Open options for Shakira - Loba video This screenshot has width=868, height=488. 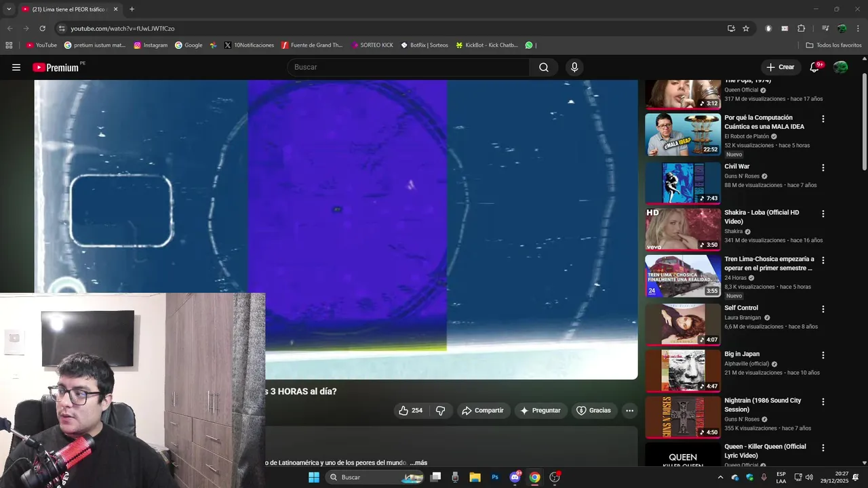pyautogui.click(x=823, y=214)
